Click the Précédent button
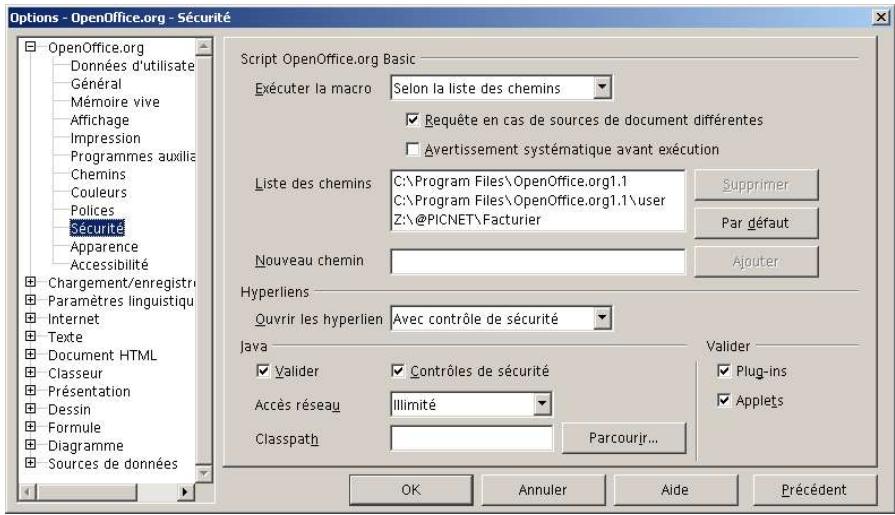The image size is (895, 515). point(814,490)
